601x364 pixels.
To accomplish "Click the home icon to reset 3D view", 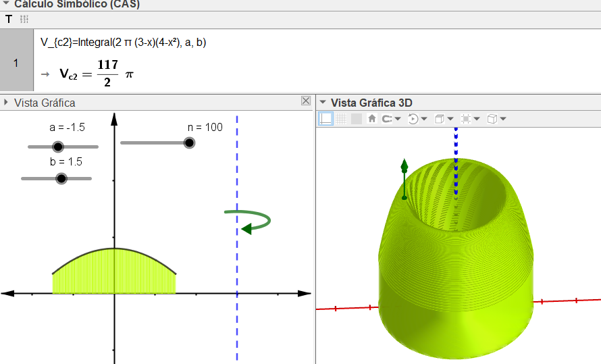I will tap(371, 119).
